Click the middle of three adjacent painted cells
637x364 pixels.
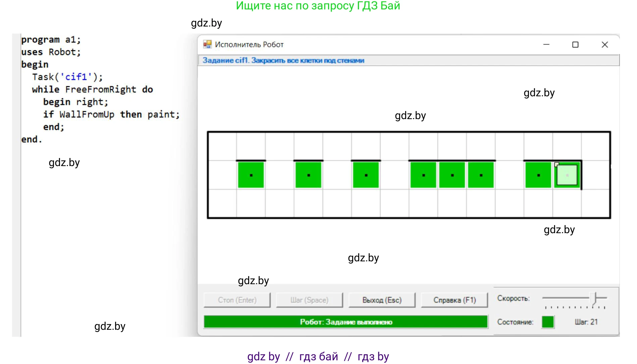(x=452, y=175)
